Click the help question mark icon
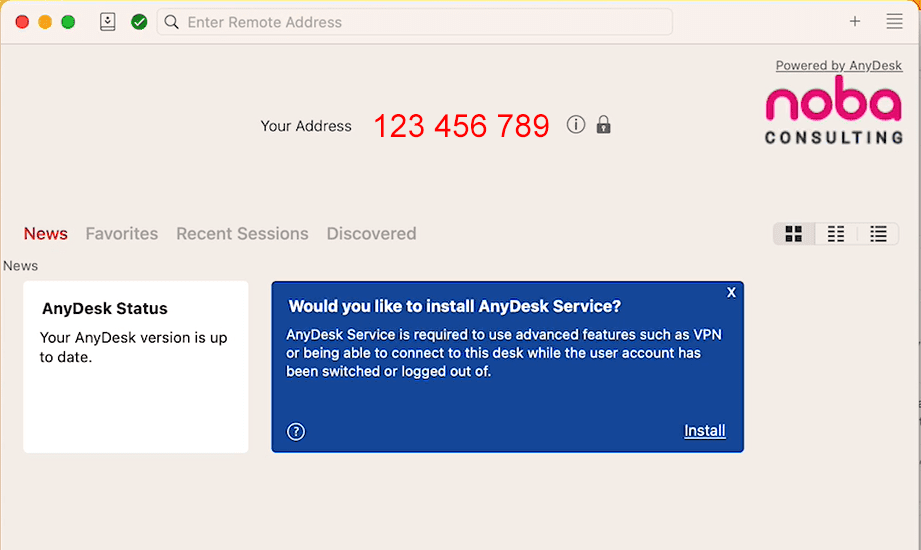The height and width of the screenshot is (550, 921). (x=296, y=432)
